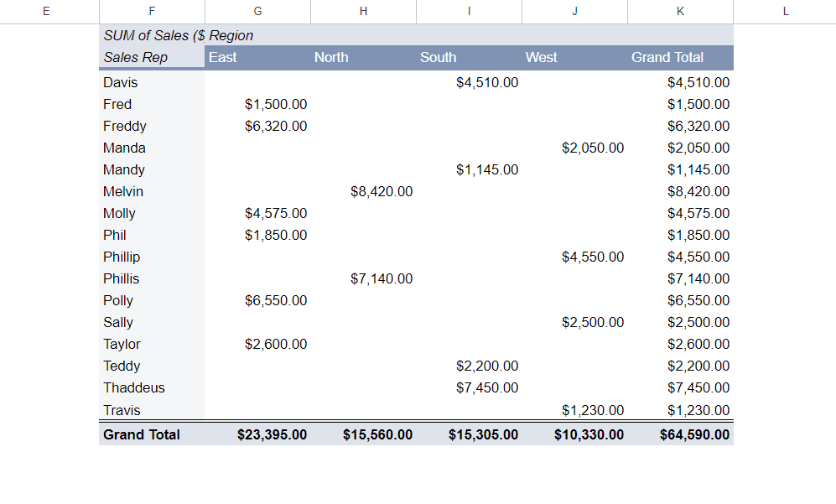
Task: Select Travis's West value $1,230.00
Action: [x=574, y=410]
